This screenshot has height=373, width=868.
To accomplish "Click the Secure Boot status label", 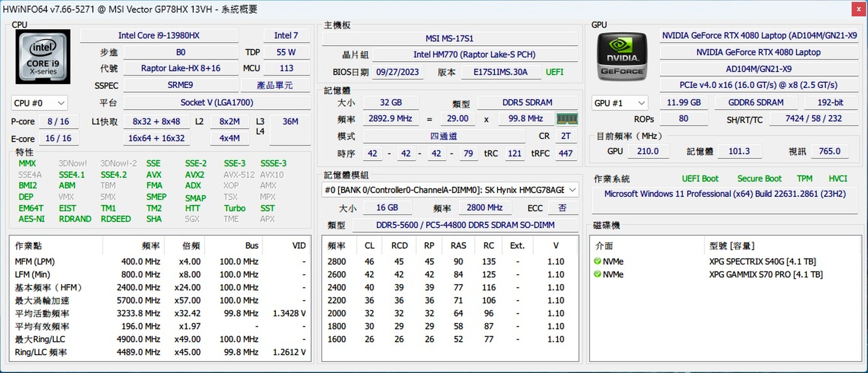I will [x=759, y=179].
